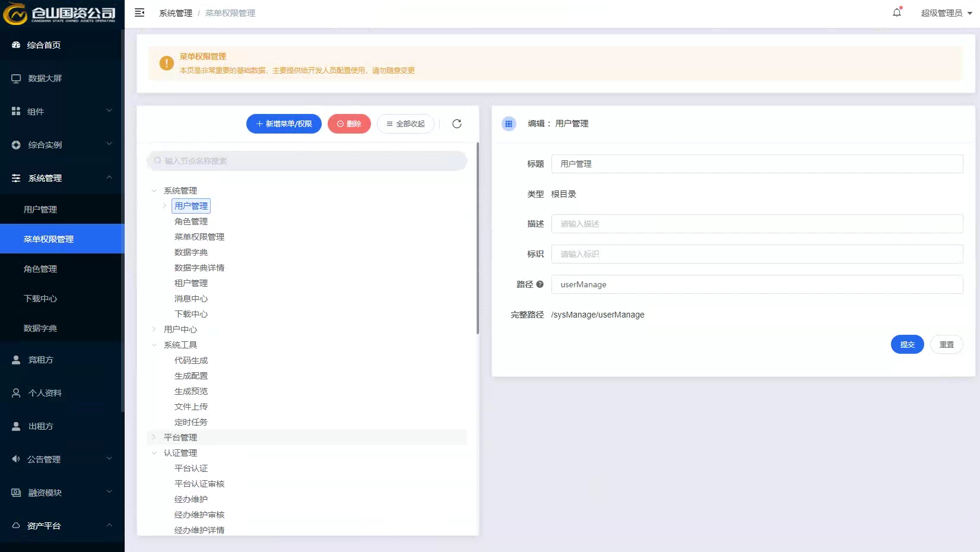This screenshot has height=552, width=980.
Task: Open 菜单权限管理 in the sidebar
Action: [62, 239]
